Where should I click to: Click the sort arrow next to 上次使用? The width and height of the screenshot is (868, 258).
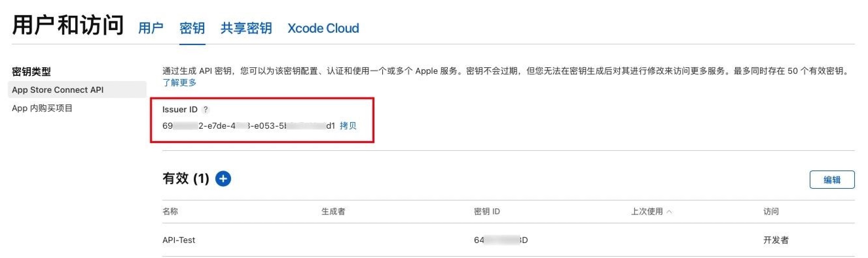[669, 212]
